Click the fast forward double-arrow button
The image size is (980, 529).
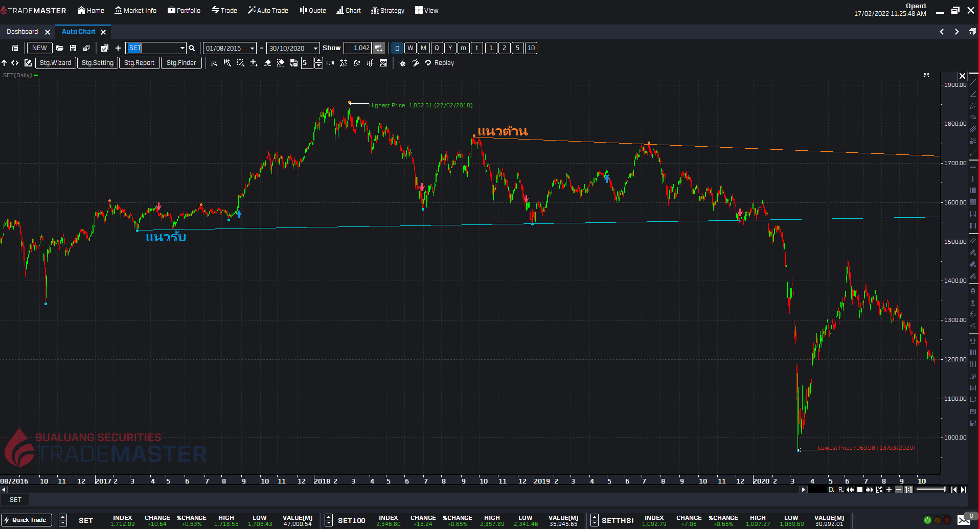(870, 490)
